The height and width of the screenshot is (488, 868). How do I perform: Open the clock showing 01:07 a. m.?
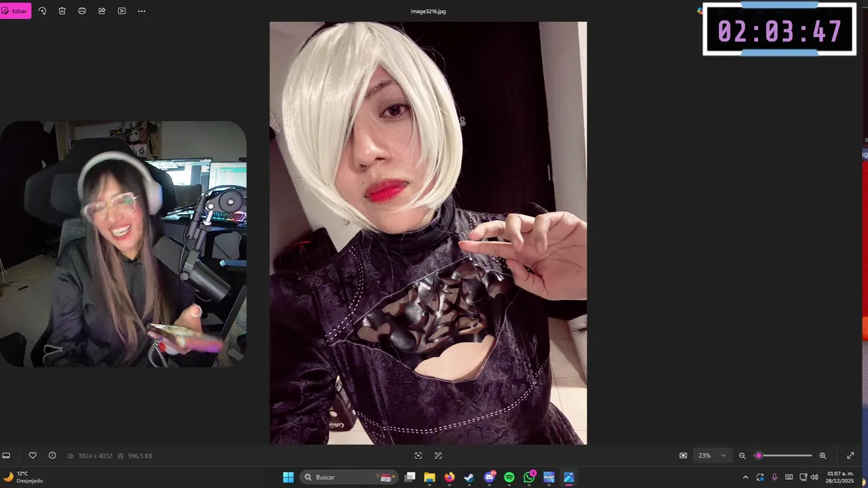click(x=840, y=477)
